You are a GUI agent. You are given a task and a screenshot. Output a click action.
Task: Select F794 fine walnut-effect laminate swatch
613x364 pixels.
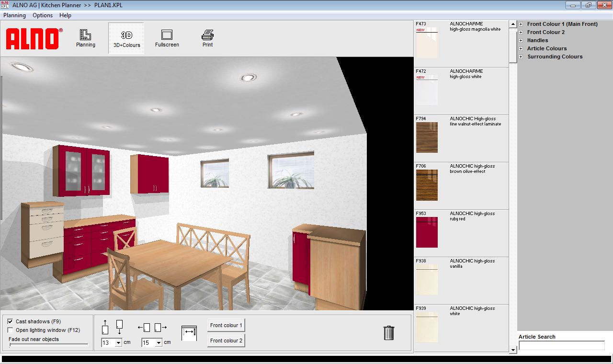click(x=427, y=137)
